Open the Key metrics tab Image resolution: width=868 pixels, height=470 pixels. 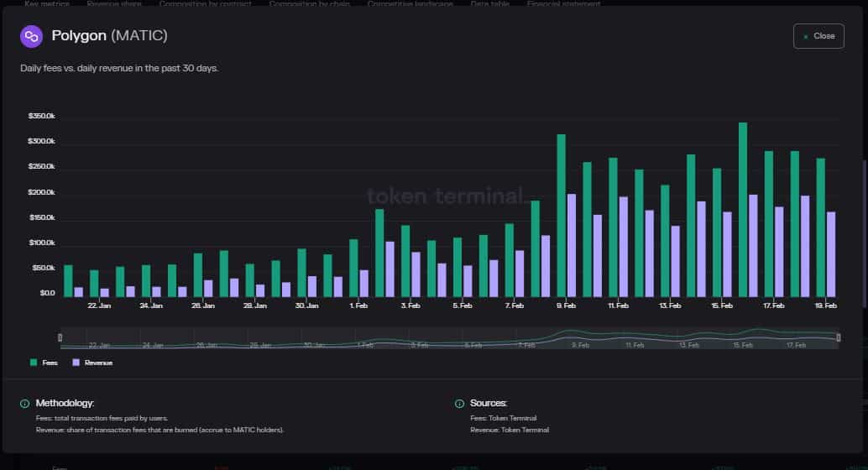[x=47, y=3]
